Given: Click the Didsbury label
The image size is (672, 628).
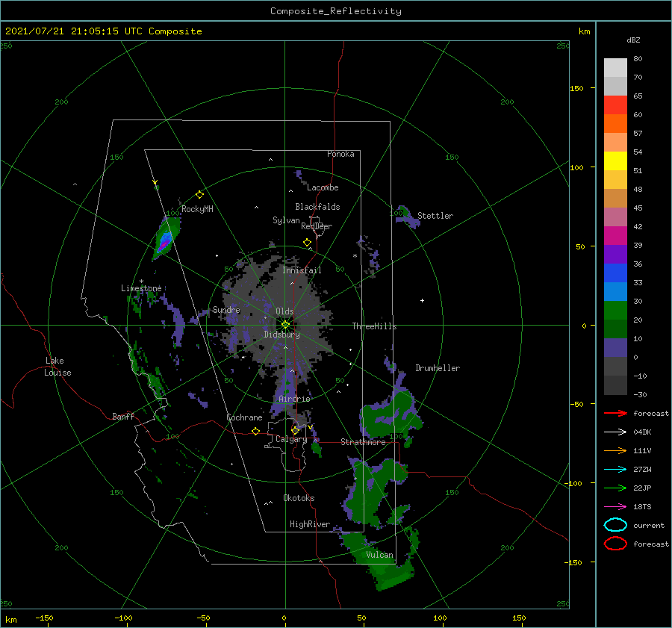Looking at the screenshot, I should point(281,335).
